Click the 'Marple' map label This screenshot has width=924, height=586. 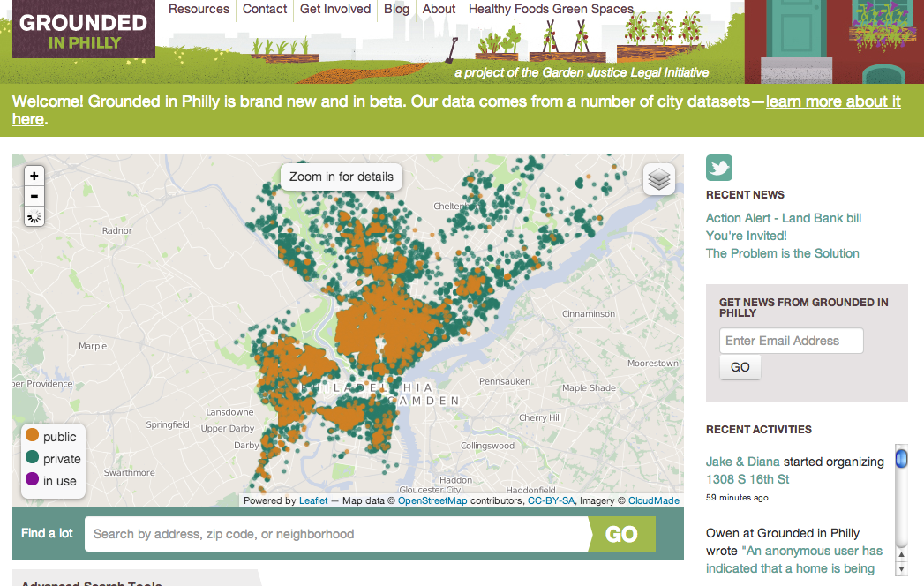pos(94,346)
